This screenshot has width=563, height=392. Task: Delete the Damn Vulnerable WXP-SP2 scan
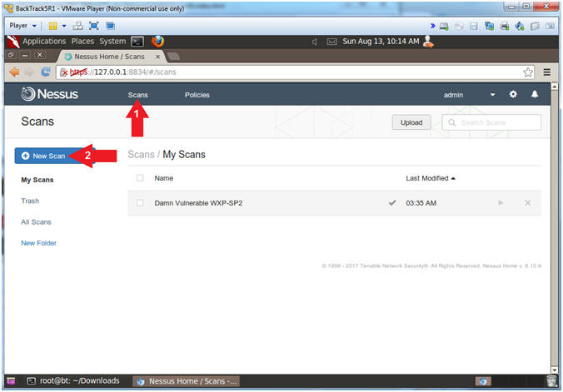[527, 203]
